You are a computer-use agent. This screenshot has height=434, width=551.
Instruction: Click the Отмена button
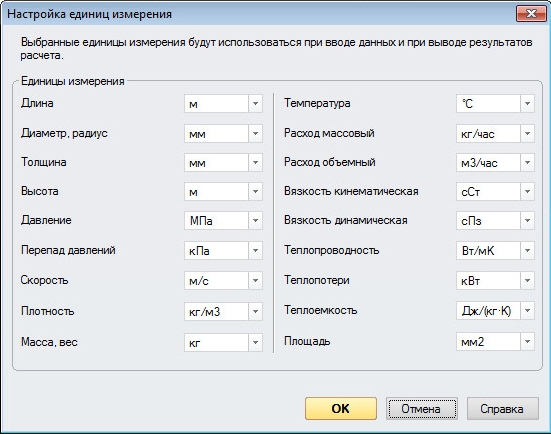point(422,408)
